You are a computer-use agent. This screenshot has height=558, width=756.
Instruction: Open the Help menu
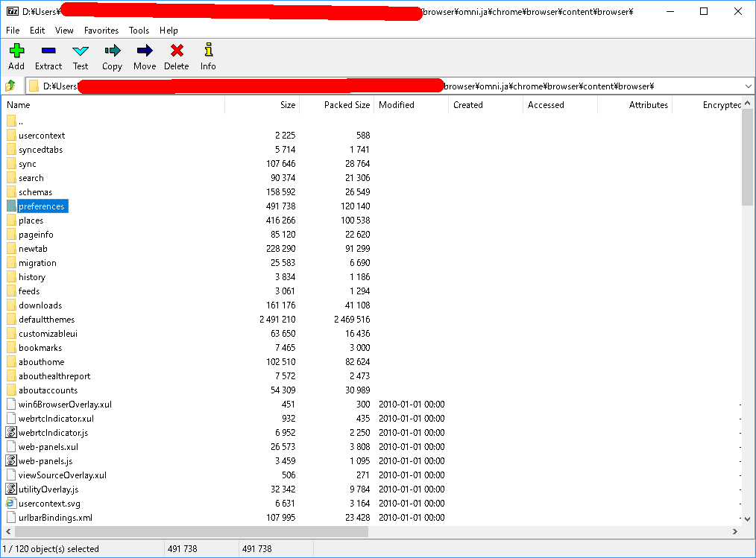coord(168,31)
